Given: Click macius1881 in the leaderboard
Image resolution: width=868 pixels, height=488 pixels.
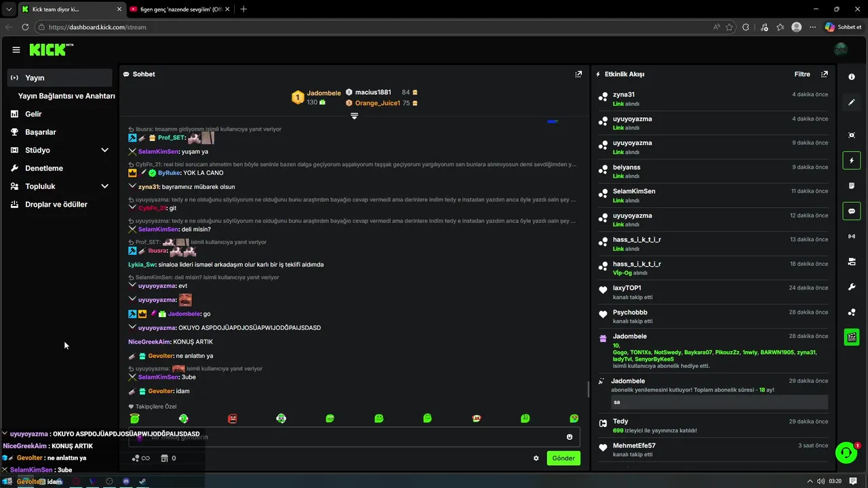Looking at the screenshot, I should (373, 92).
